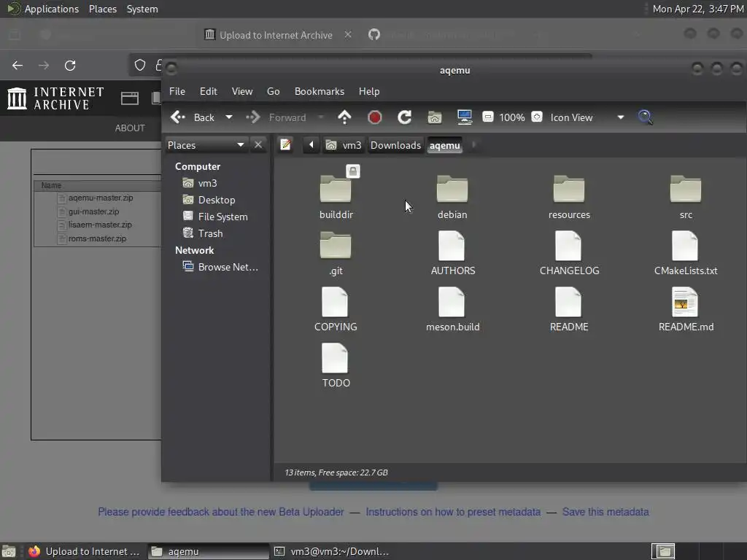Select the src folder icon
Screen dimensions: 747x560
(x=686, y=189)
